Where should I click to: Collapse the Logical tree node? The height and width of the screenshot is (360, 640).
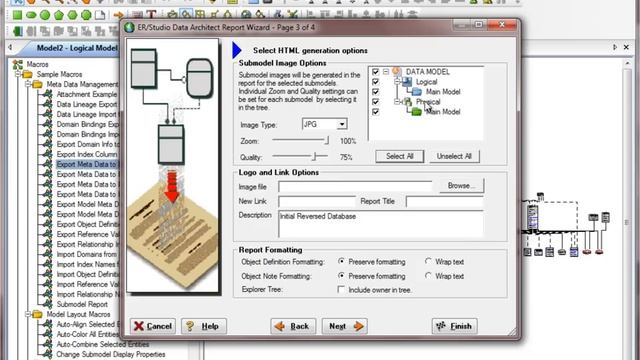[x=396, y=82]
